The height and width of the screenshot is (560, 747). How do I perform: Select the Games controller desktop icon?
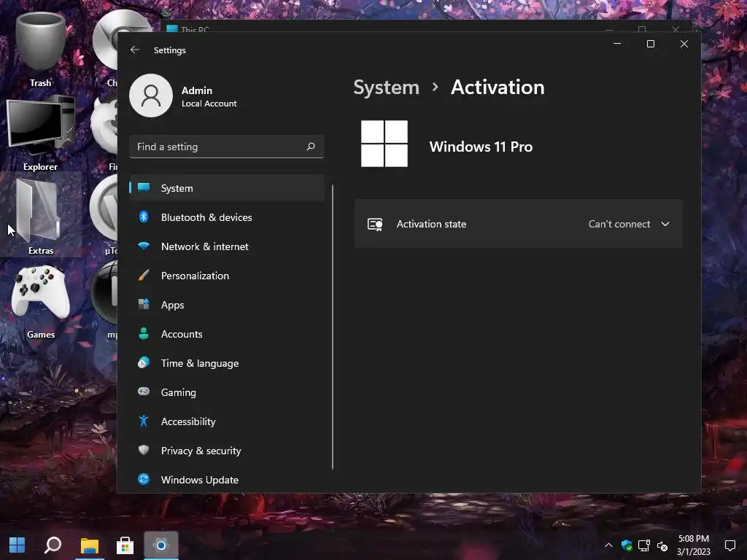tap(41, 301)
